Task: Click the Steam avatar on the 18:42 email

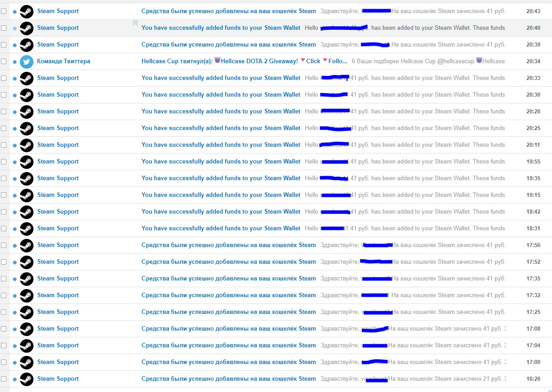Action: point(27,212)
